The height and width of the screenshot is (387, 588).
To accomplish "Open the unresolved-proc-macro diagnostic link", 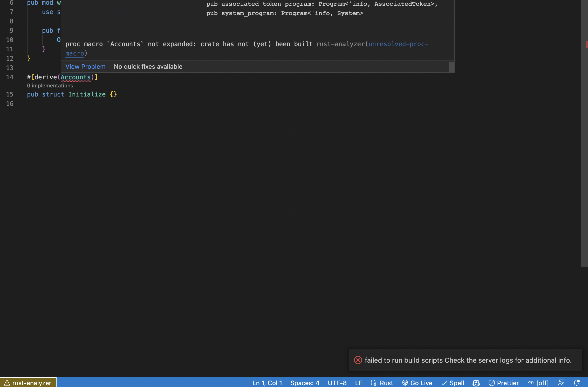I will pyautogui.click(x=398, y=44).
